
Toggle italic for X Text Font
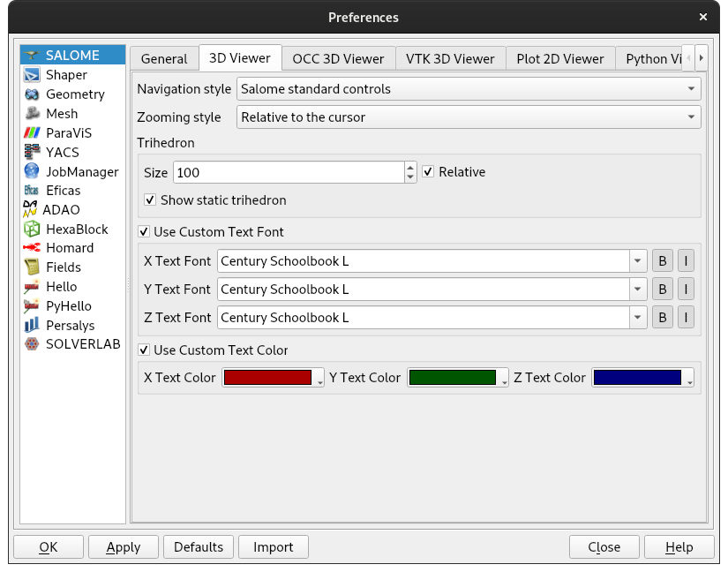point(686,261)
